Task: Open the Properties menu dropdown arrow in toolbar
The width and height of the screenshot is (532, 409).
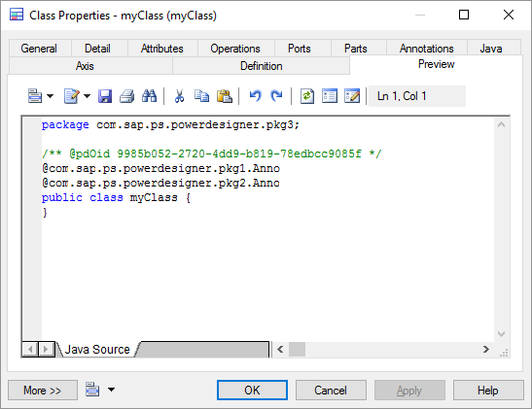Action: [x=50, y=96]
